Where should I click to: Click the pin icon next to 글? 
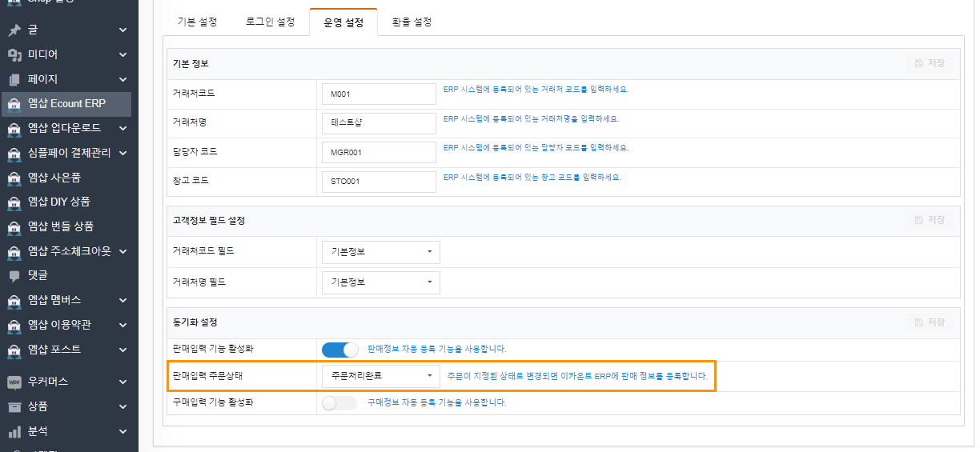pyautogui.click(x=14, y=30)
